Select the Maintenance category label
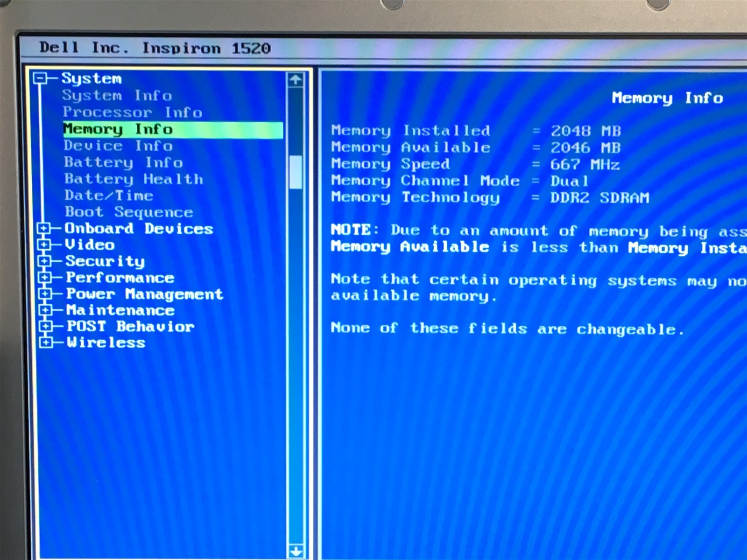This screenshot has height=560, width=747. [120, 310]
